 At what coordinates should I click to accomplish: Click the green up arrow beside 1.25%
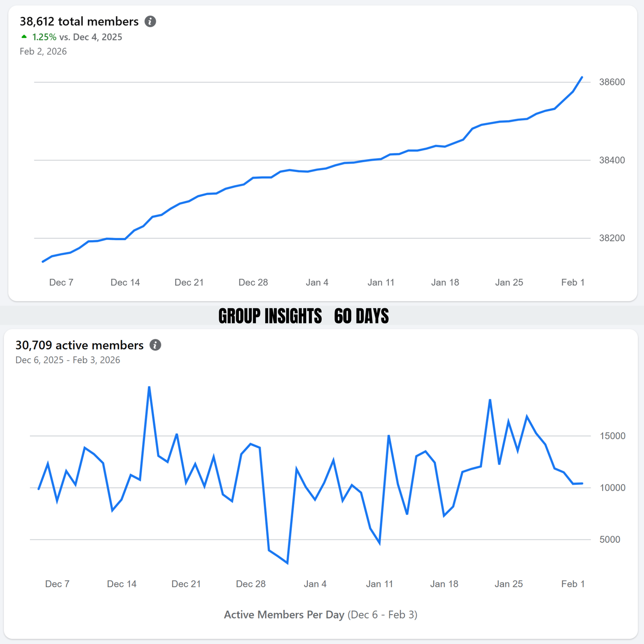click(24, 37)
